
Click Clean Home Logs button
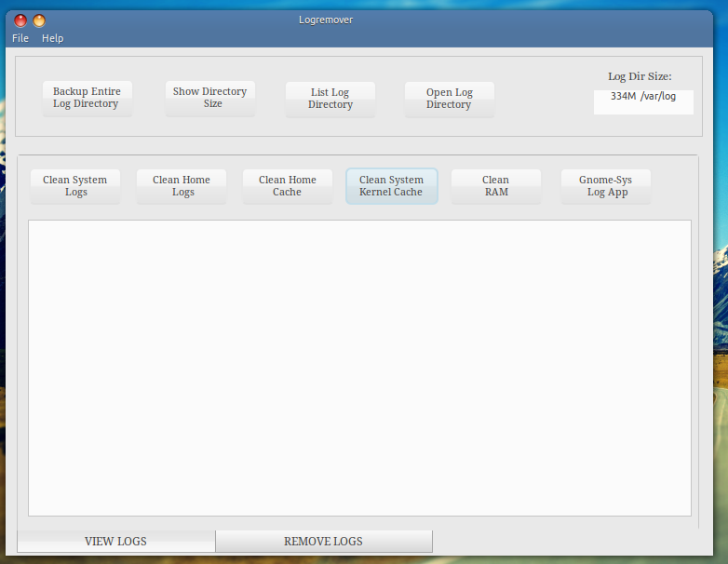click(x=182, y=186)
